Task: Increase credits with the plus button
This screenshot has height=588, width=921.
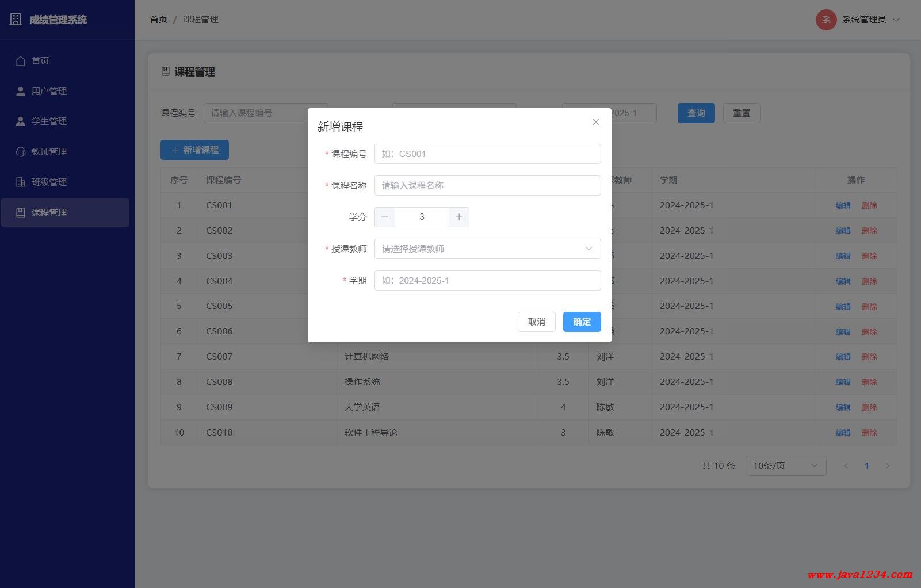Action: click(458, 217)
